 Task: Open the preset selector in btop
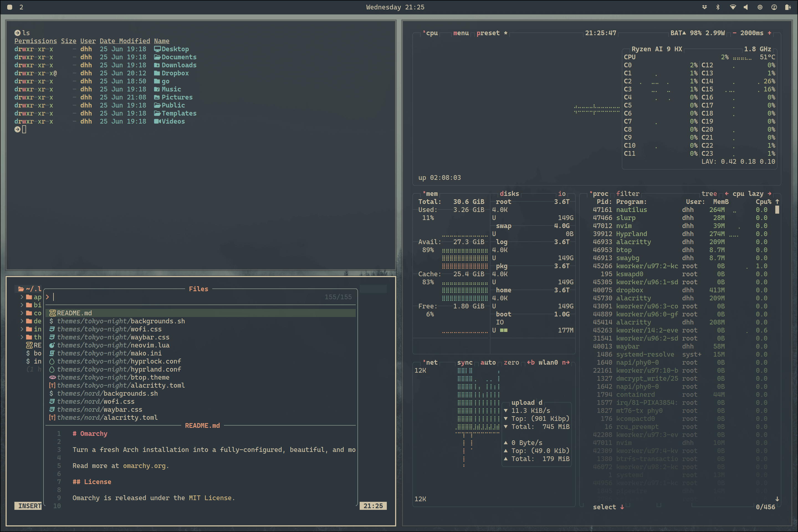(488, 33)
